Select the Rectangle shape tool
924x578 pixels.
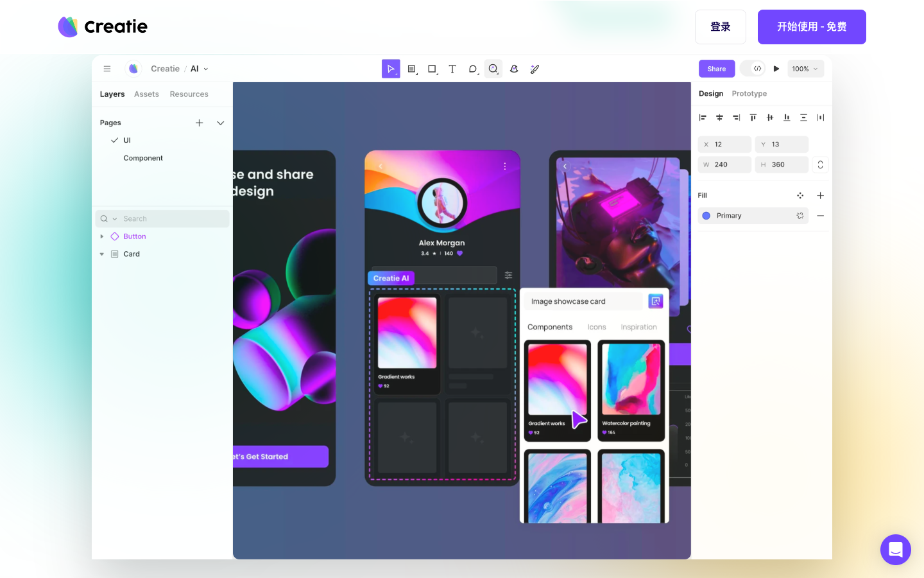coord(432,69)
